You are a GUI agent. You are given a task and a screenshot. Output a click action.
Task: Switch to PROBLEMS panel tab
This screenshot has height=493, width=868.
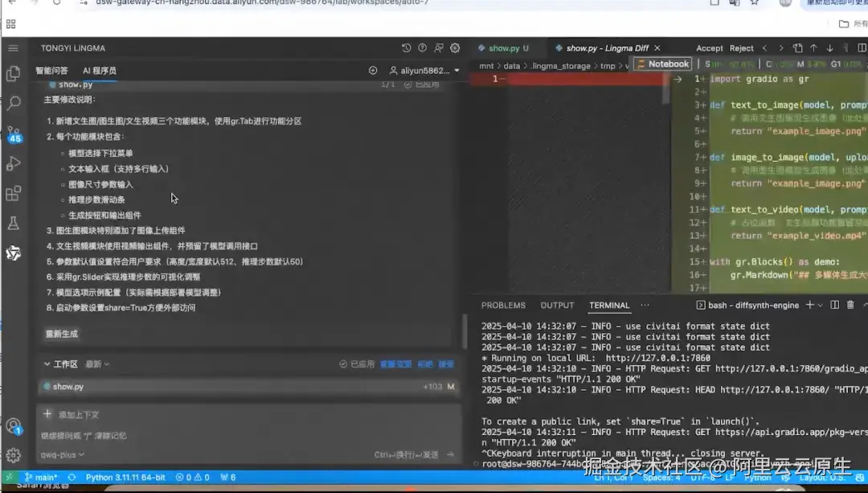[503, 306]
